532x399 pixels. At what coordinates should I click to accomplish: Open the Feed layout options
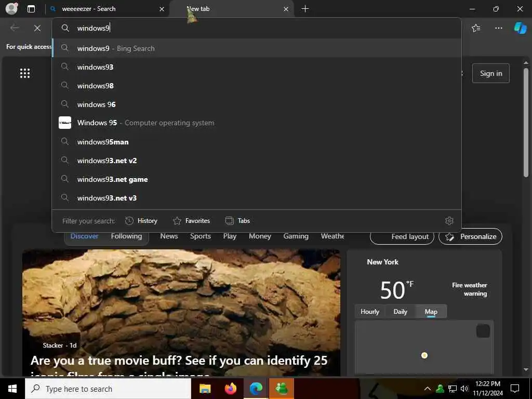(x=402, y=236)
